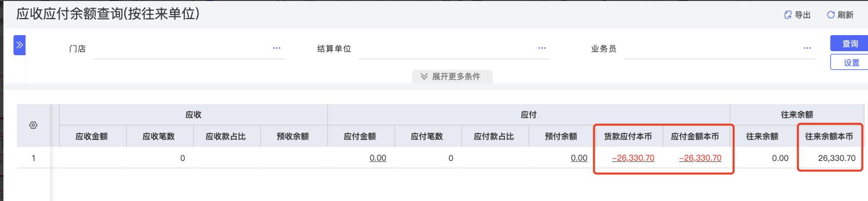Open the table column settings gear
This screenshot has width=868, height=201.
pyautogui.click(x=33, y=125)
